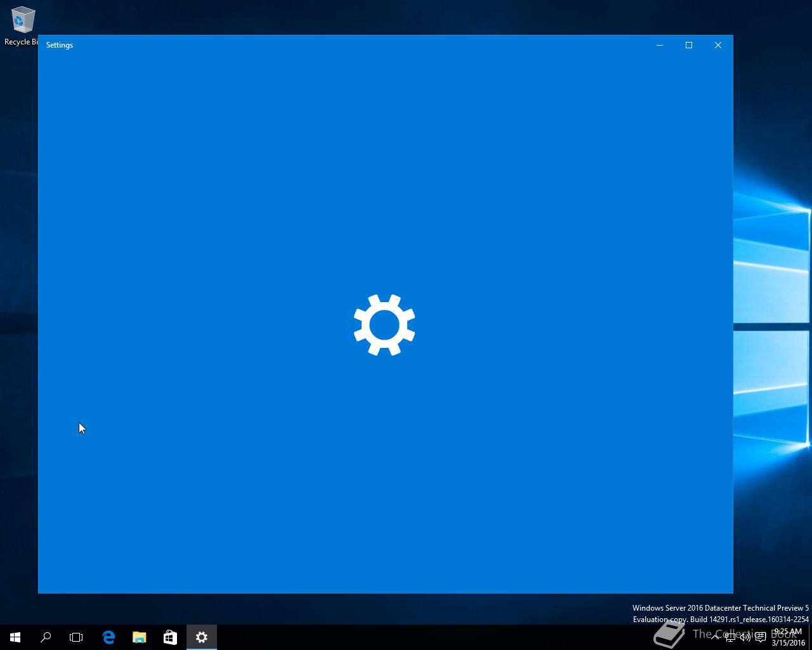
Task: Open Task View on taskbar
Action: (76, 637)
